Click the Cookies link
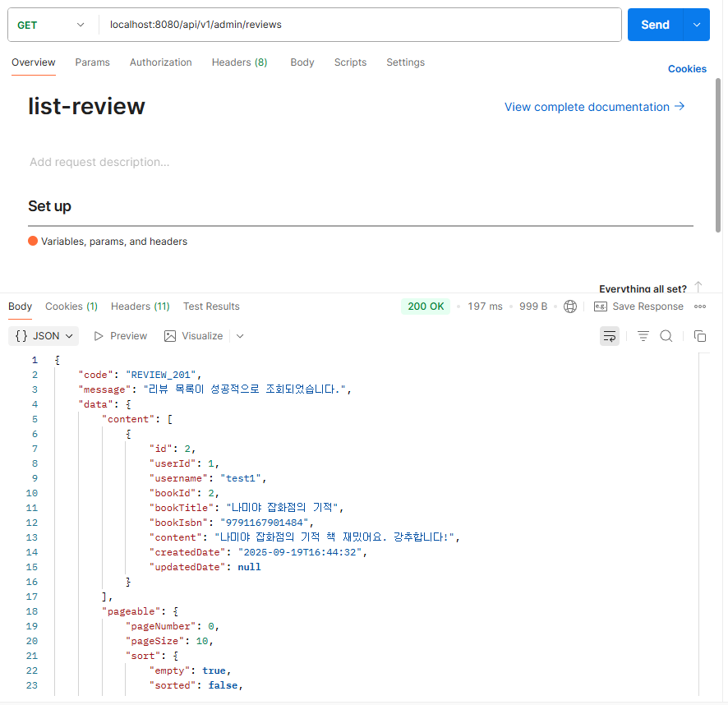728x705 pixels. point(687,69)
